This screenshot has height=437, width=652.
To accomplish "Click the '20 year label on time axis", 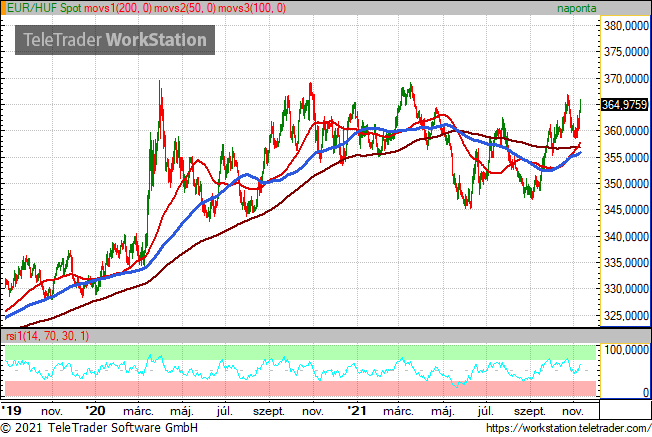I will (95, 411).
